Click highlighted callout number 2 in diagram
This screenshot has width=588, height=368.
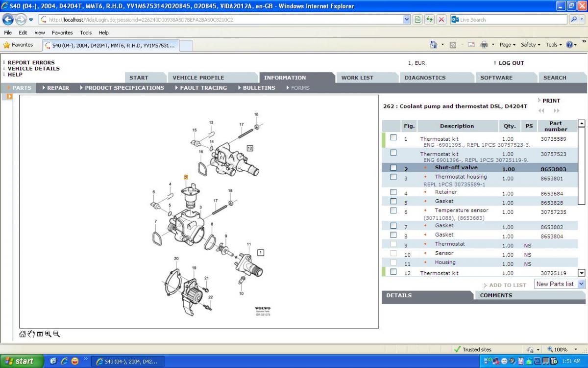186,177
